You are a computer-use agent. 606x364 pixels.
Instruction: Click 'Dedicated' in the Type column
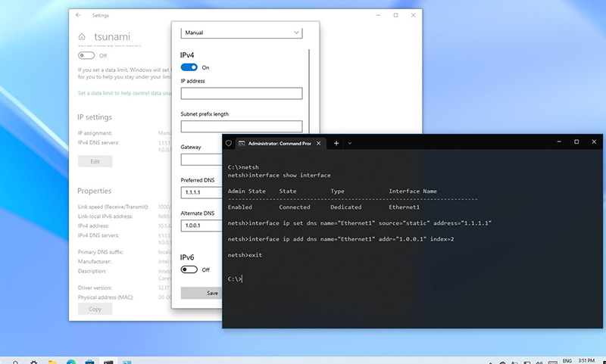coord(346,207)
